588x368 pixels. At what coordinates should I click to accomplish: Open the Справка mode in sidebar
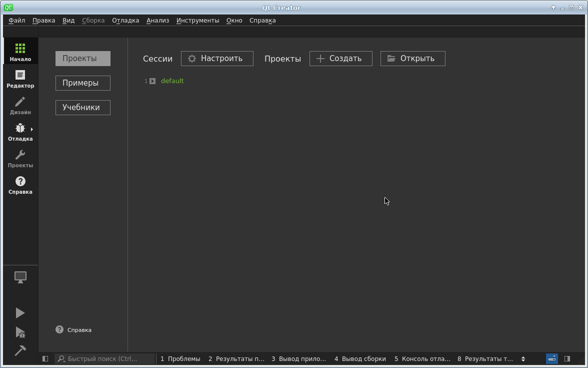[x=20, y=185]
